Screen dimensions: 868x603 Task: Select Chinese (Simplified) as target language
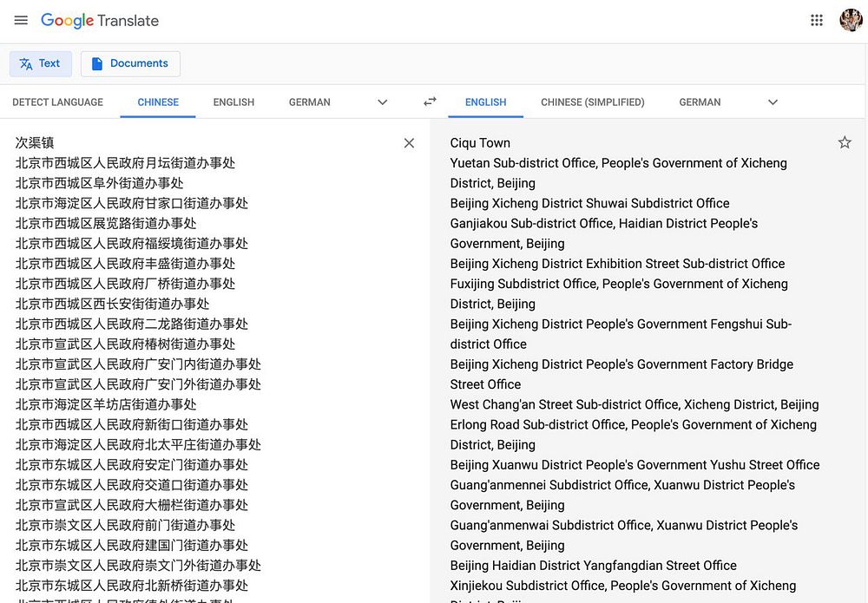[592, 102]
